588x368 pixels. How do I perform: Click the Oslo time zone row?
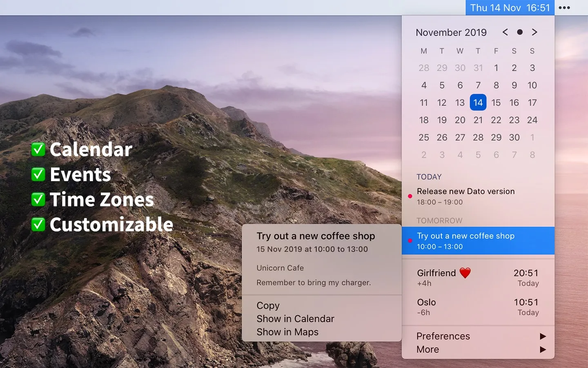tap(478, 307)
